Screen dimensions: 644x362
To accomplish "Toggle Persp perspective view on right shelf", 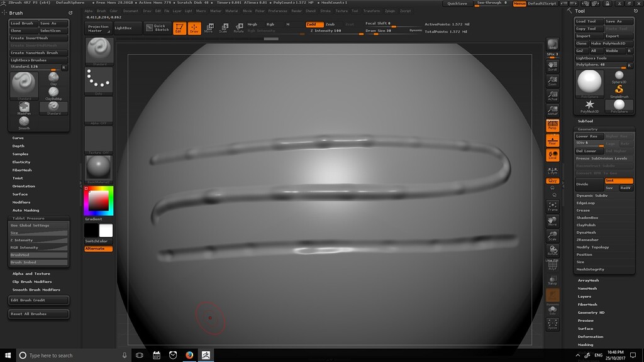I will pos(552,126).
